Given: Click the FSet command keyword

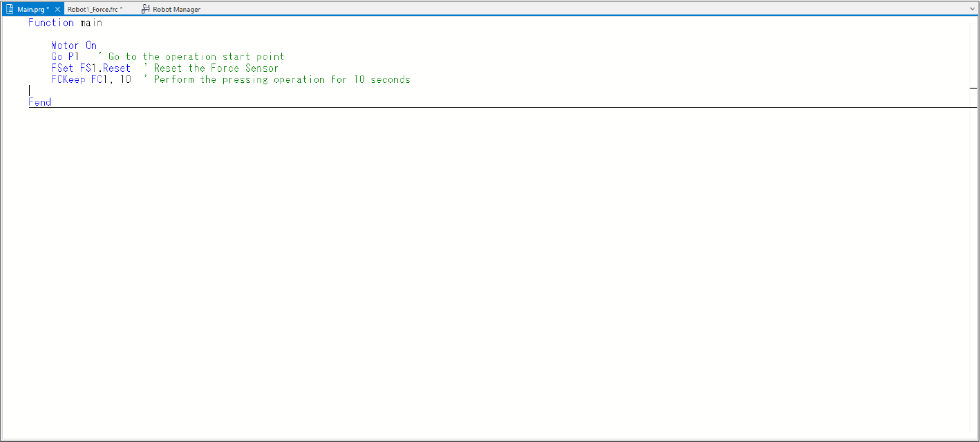Looking at the screenshot, I should [x=62, y=68].
